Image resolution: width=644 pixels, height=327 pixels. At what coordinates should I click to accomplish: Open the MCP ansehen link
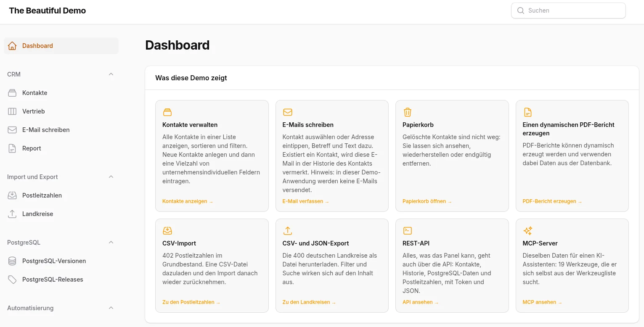(x=543, y=302)
